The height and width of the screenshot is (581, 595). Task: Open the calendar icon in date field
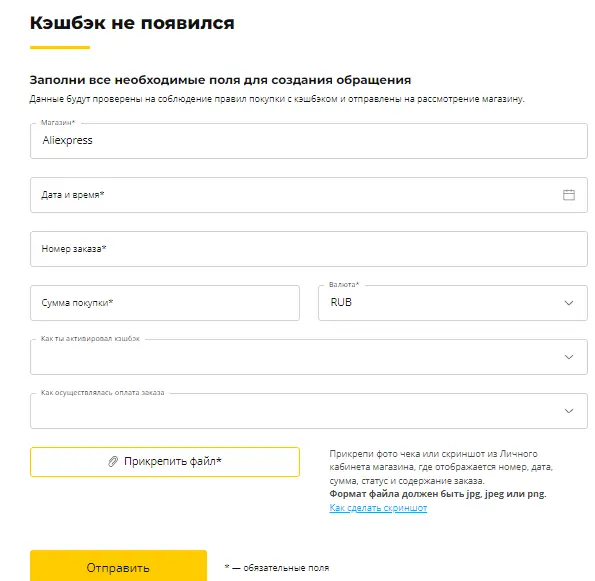568,195
